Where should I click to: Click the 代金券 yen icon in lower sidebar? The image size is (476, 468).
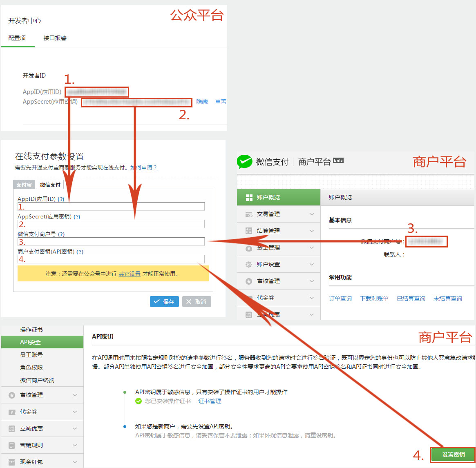[12, 412]
